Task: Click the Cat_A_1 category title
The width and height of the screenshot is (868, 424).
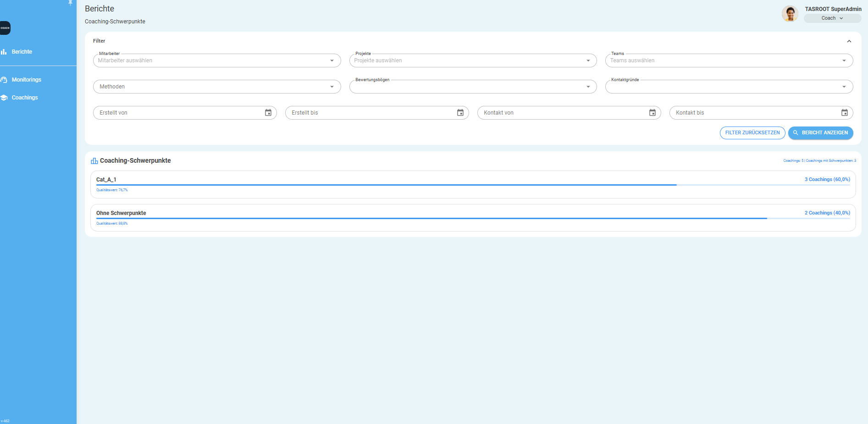Action: pyautogui.click(x=106, y=180)
